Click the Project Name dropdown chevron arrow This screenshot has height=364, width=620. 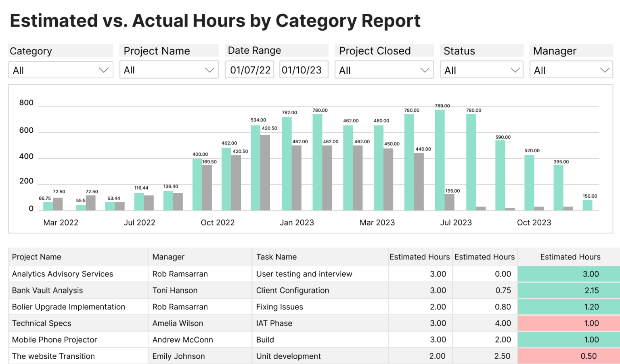[x=209, y=70]
